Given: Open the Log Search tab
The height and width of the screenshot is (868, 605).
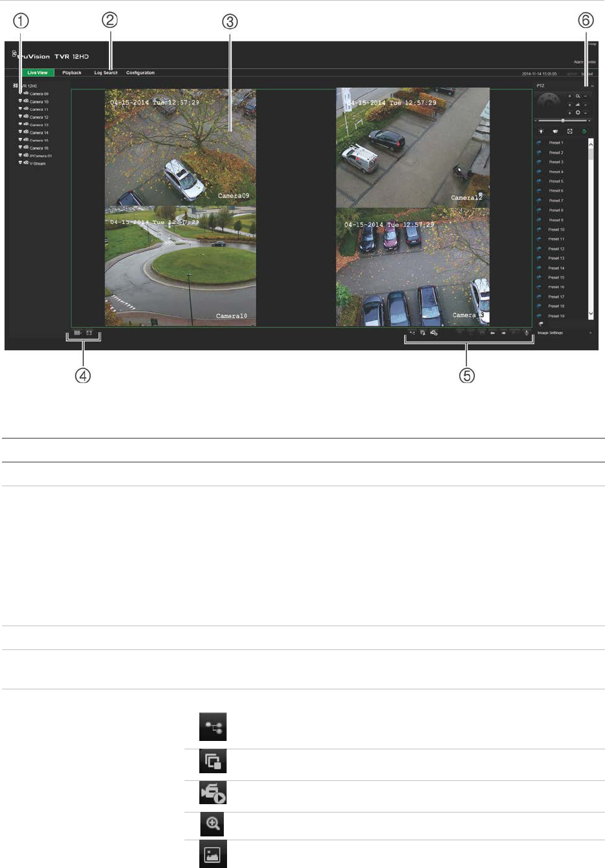Looking at the screenshot, I should click(106, 73).
